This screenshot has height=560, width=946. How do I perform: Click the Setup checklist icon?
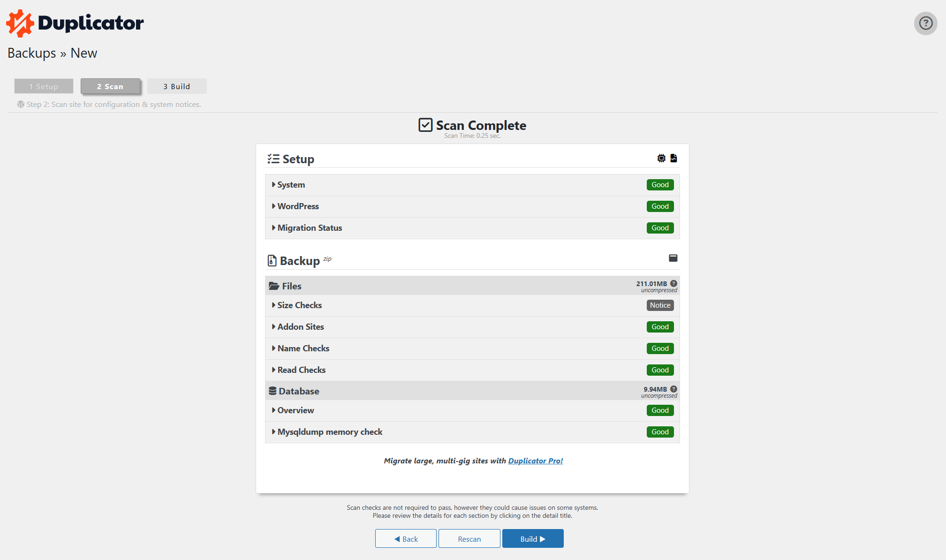(273, 159)
